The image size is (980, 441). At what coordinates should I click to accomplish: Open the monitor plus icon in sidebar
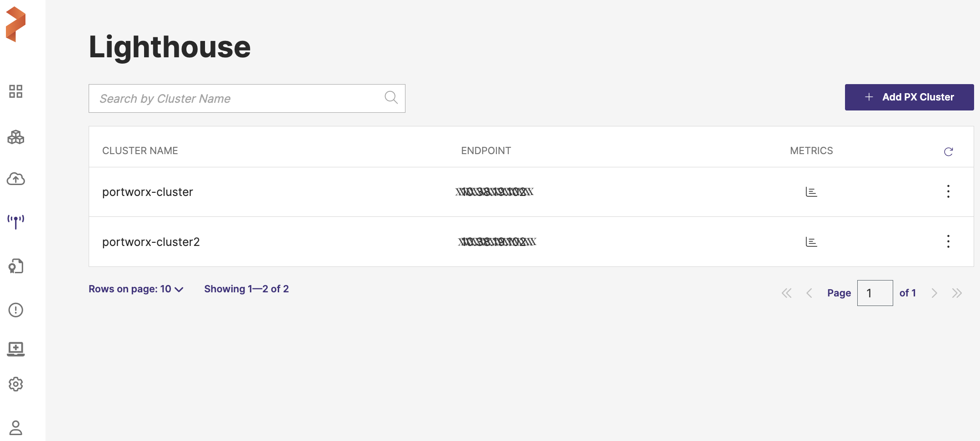pos(15,349)
